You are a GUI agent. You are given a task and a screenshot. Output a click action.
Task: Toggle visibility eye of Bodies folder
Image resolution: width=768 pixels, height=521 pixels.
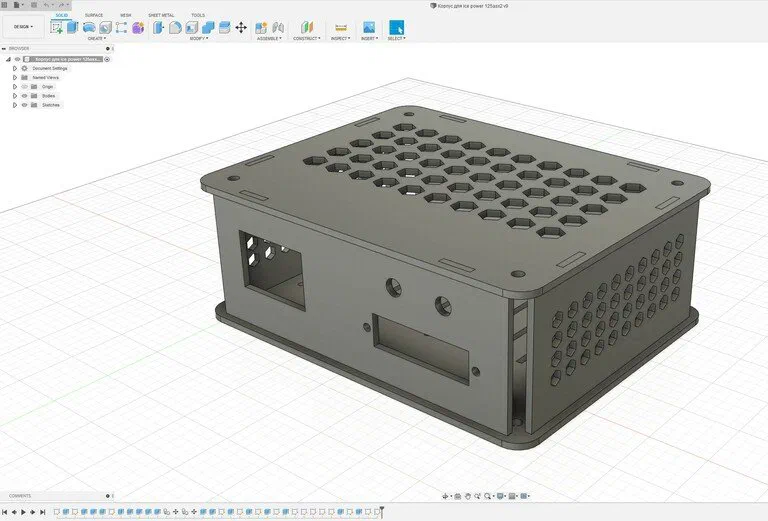click(24, 96)
